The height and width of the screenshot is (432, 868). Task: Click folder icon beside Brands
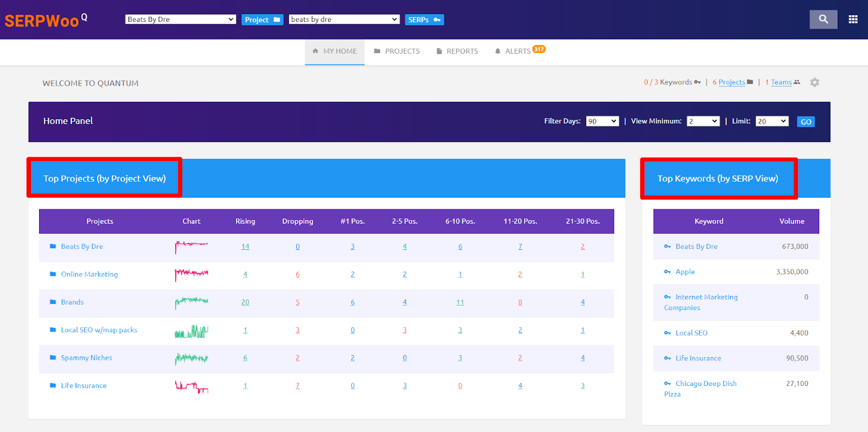pyautogui.click(x=53, y=302)
